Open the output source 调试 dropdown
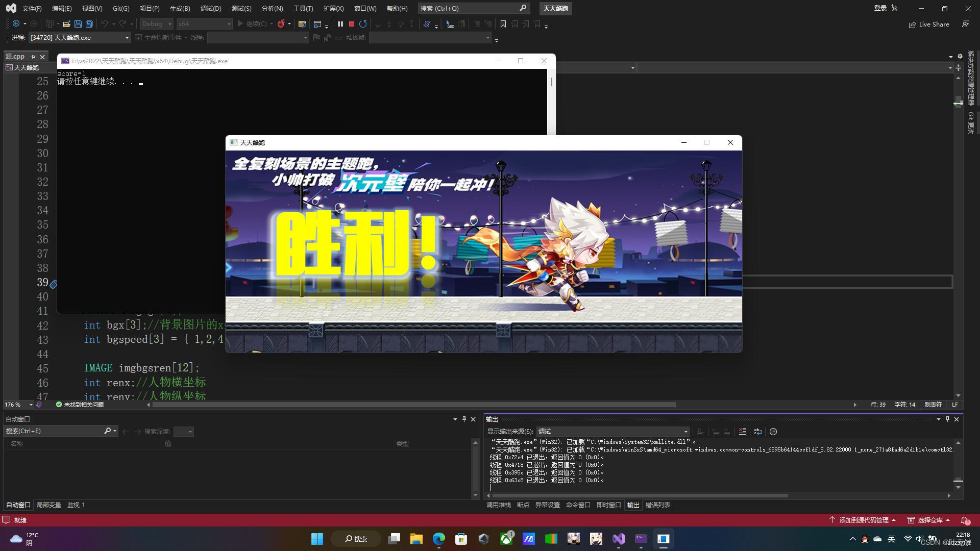This screenshot has height=551, width=980. click(x=685, y=432)
